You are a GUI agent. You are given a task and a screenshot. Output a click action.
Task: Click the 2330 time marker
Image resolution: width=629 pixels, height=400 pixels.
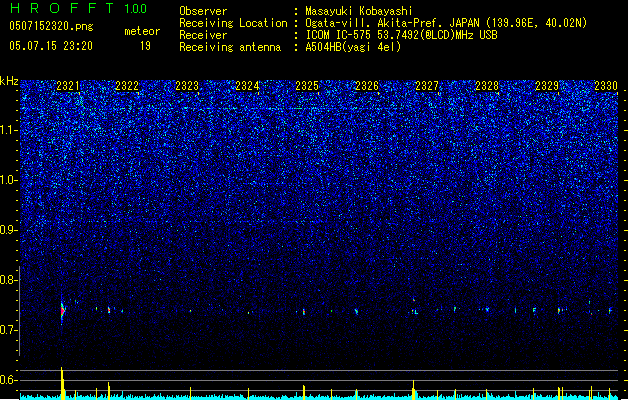[606, 86]
